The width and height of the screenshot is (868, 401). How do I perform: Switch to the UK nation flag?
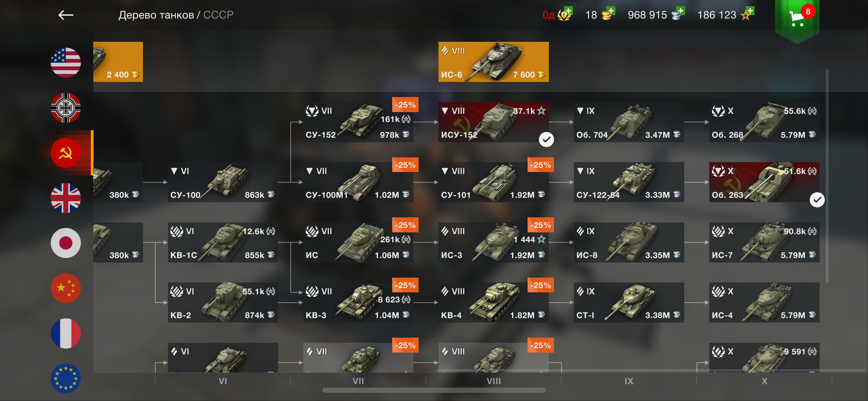(66, 198)
